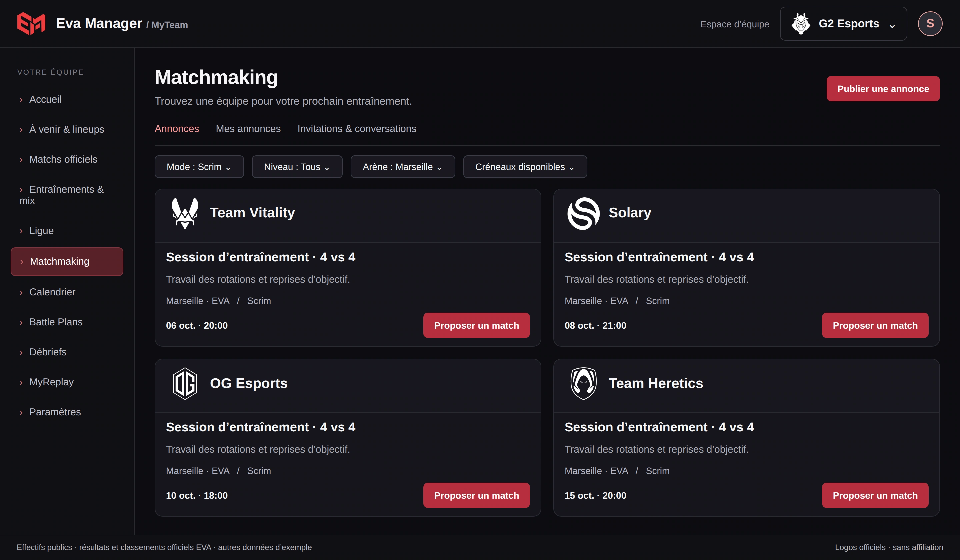Open Paramètres in the sidebar

coord(67,412)
